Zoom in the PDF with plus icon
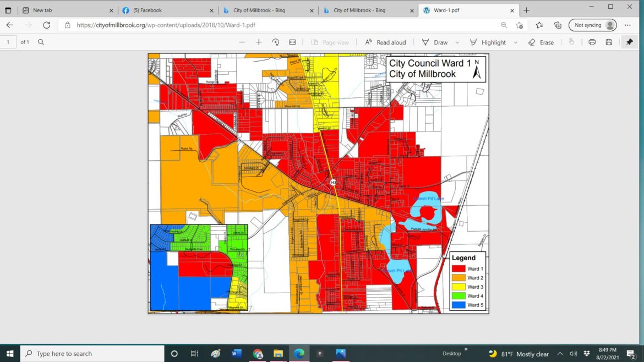644x362 pixels. (x=259, y=42)
